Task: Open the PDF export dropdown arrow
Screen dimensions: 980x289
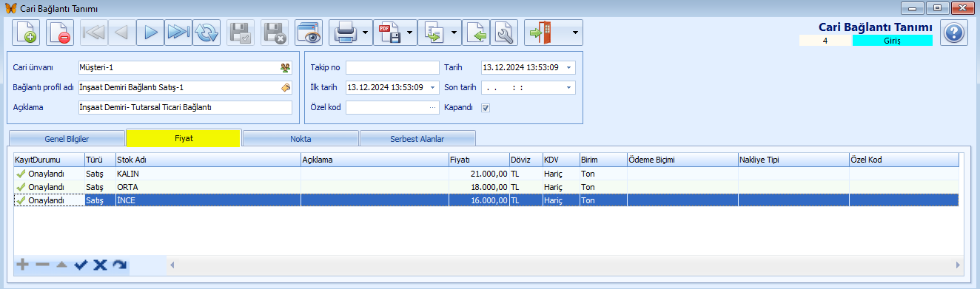Action: pyautogui.click(x=410, y=33)
